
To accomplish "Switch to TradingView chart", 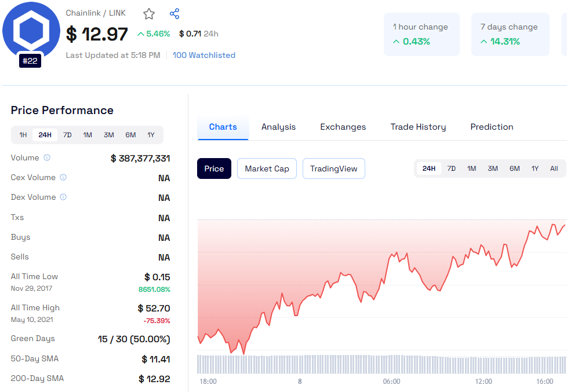I will pos(334,168).
